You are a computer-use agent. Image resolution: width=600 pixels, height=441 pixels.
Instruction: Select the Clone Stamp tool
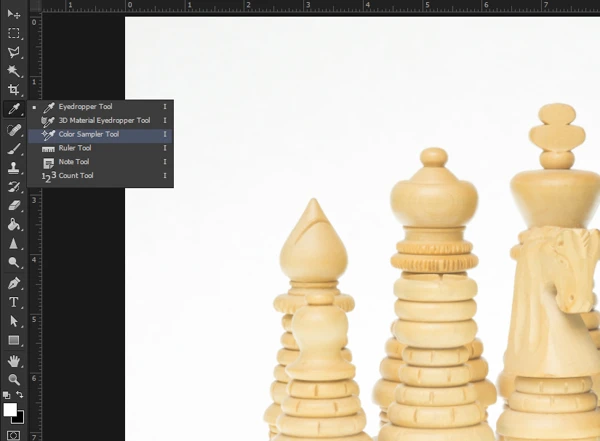click(x=14, y=168)
